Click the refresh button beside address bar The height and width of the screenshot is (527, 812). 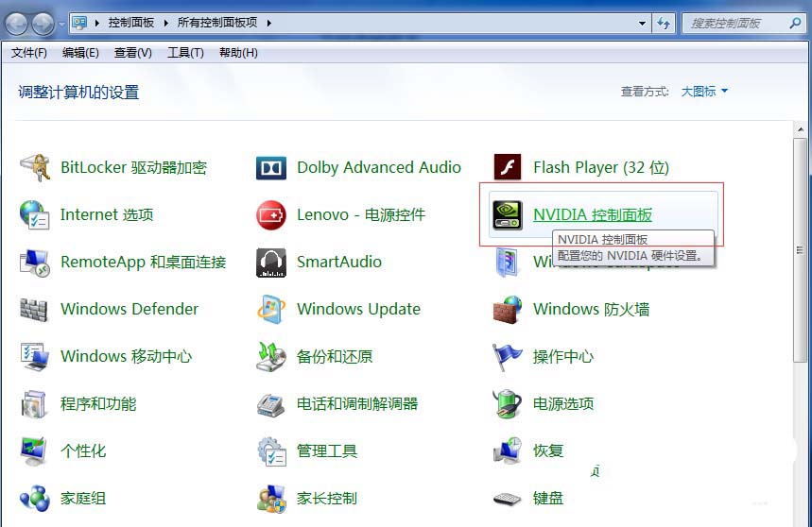[664, 23]
